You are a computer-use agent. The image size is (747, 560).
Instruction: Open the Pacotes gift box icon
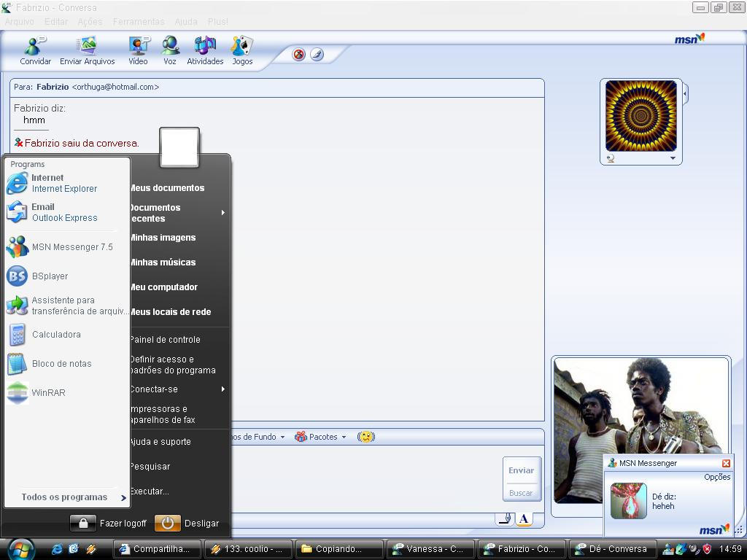(x=301, y=437)
